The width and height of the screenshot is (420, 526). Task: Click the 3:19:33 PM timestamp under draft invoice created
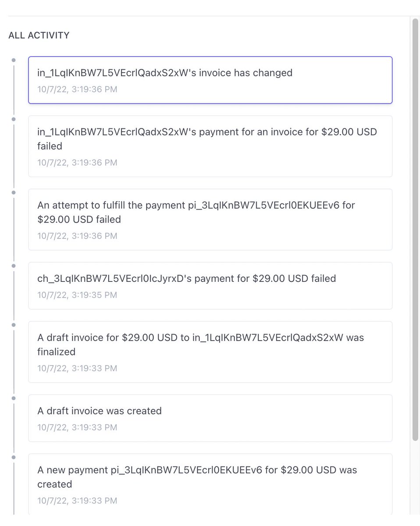(x=94, y=427)
